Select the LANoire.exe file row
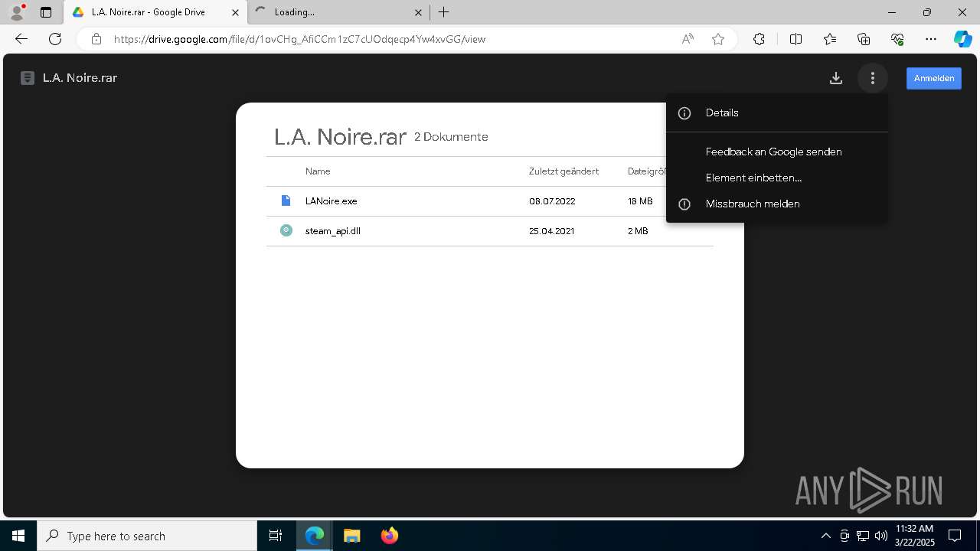 click(489, 201)
